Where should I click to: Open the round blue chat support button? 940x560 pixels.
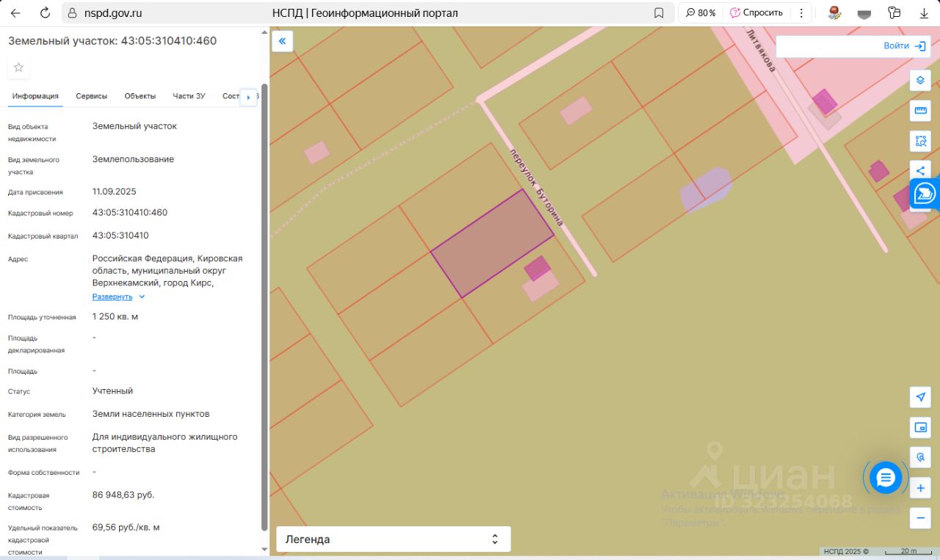[886, 479]
